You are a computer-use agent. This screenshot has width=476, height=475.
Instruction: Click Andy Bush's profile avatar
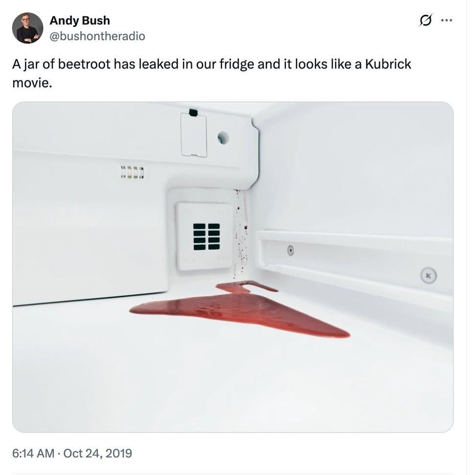click(27, 28)
